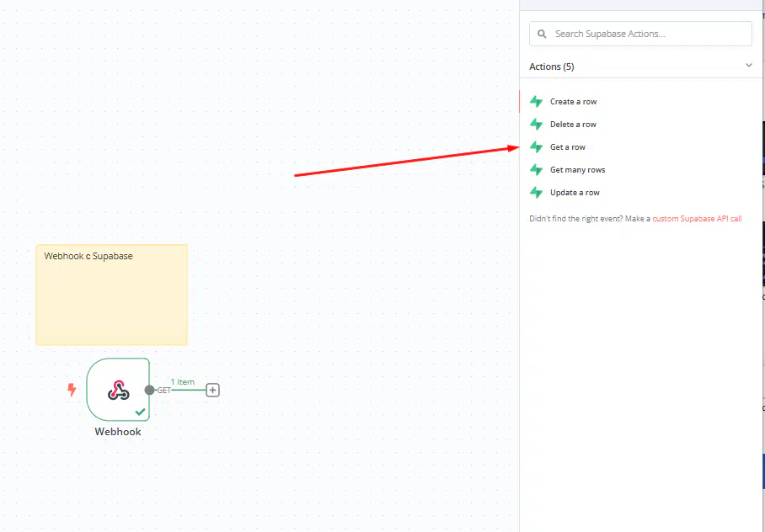Click the green checkmark on the Webhook node
The height and width of the screenshot is (532, 765).
click(x=141, y=412)
